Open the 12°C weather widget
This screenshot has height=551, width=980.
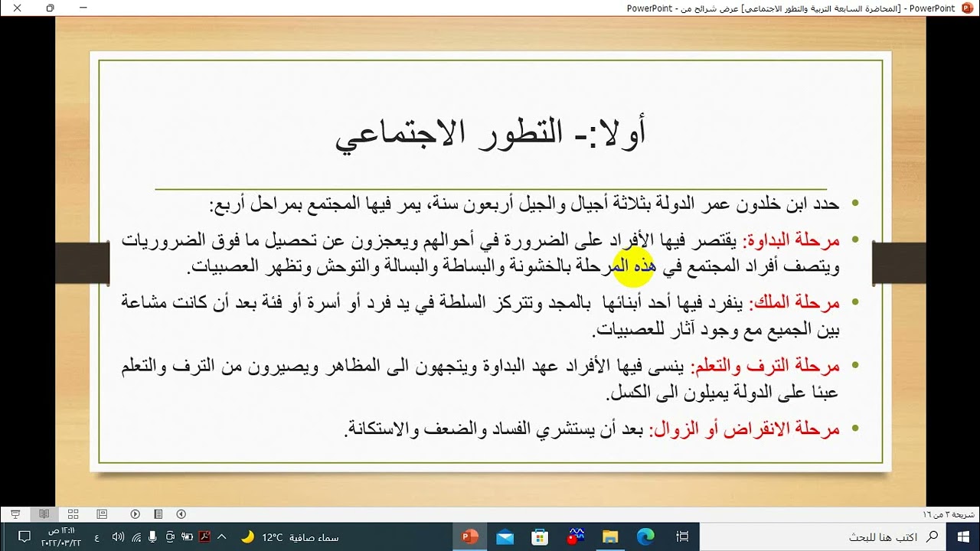tap(289, 537)
